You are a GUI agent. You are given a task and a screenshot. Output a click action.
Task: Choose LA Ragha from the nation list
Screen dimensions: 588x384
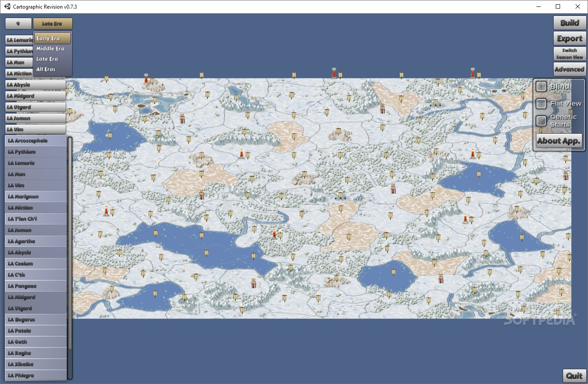[36, 353]
